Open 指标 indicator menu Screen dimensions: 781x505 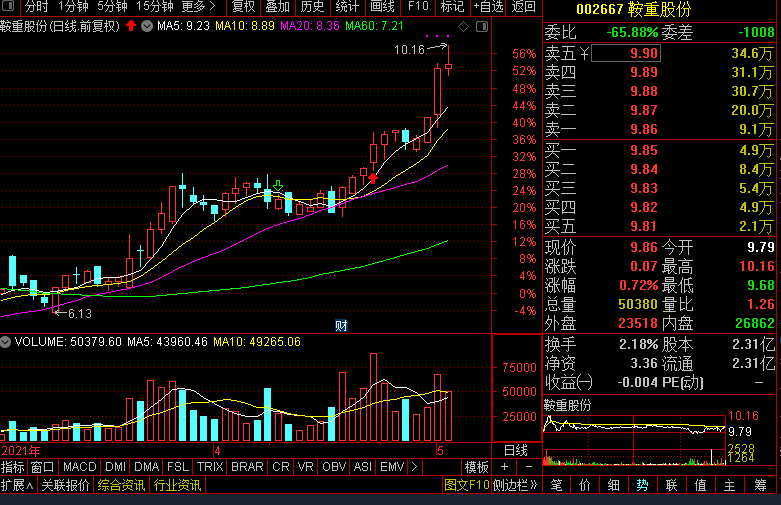point(13,467)
